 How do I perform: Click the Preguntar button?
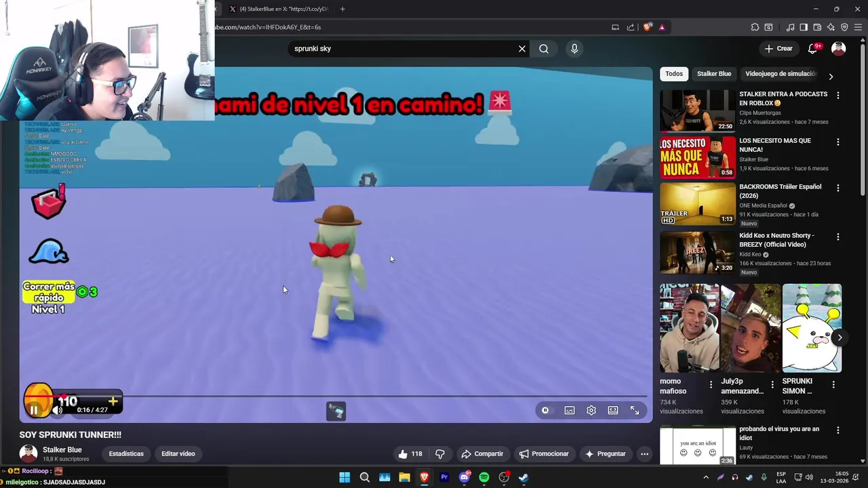(x=605, y=453)
